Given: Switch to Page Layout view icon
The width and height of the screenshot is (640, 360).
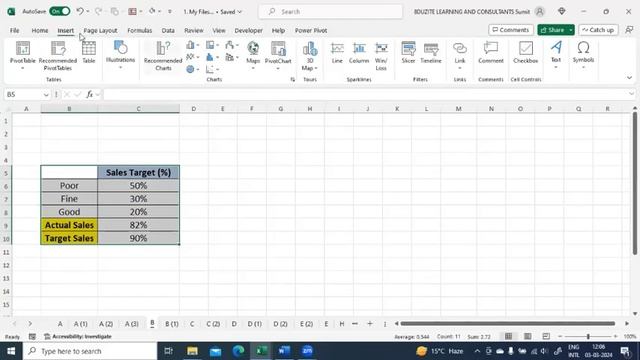Looking at the screenshot, I should 527,336.
